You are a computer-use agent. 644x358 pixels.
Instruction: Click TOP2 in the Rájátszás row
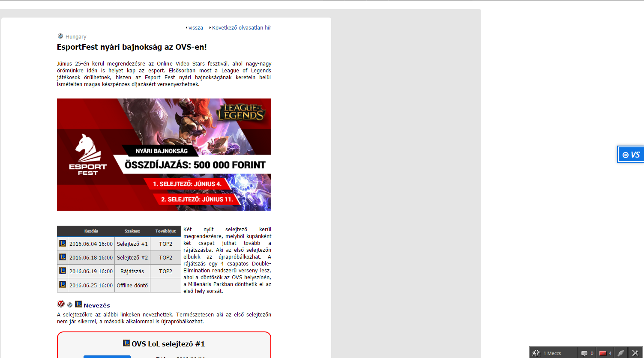click(x=166, y=271)
